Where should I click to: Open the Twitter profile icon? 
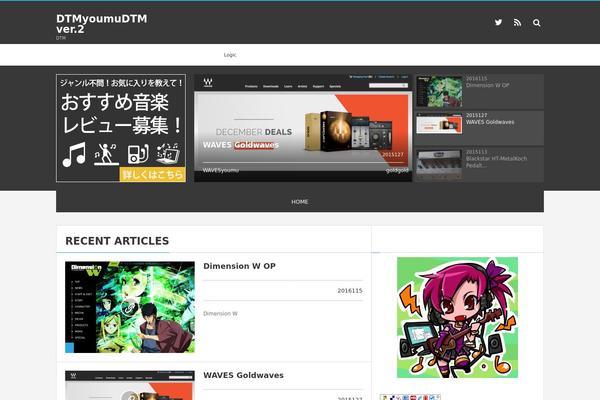(498, 22)
